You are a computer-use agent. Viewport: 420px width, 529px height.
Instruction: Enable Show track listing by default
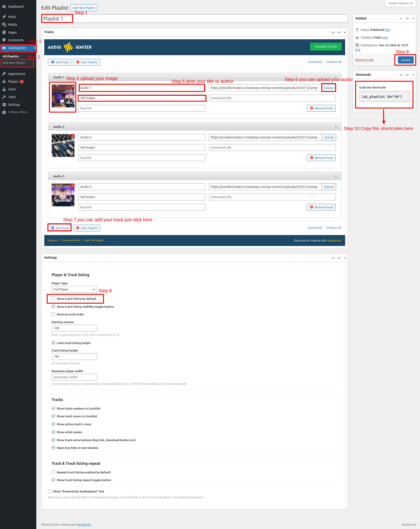click(x=53, y=299)
